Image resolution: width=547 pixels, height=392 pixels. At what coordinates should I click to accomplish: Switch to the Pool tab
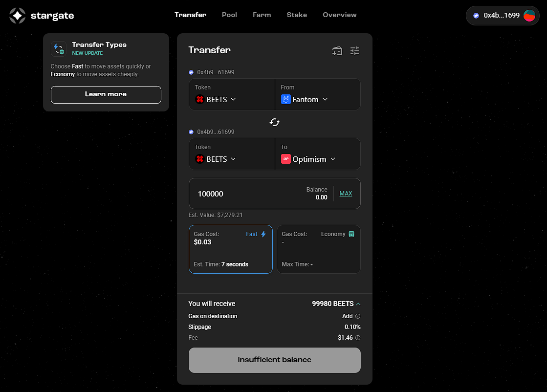tap(229, 15)
